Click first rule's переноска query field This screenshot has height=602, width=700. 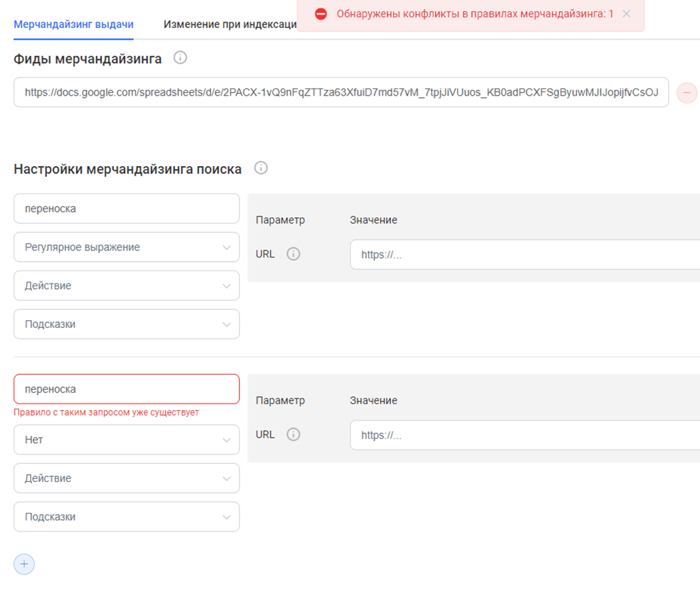coord(126,209)
